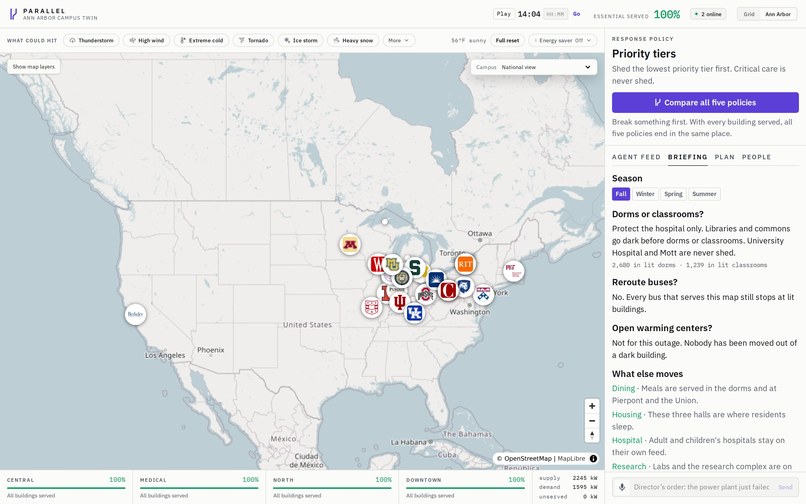Switch to the Briefing tab
Screen dimensions: 806x504
687,157
